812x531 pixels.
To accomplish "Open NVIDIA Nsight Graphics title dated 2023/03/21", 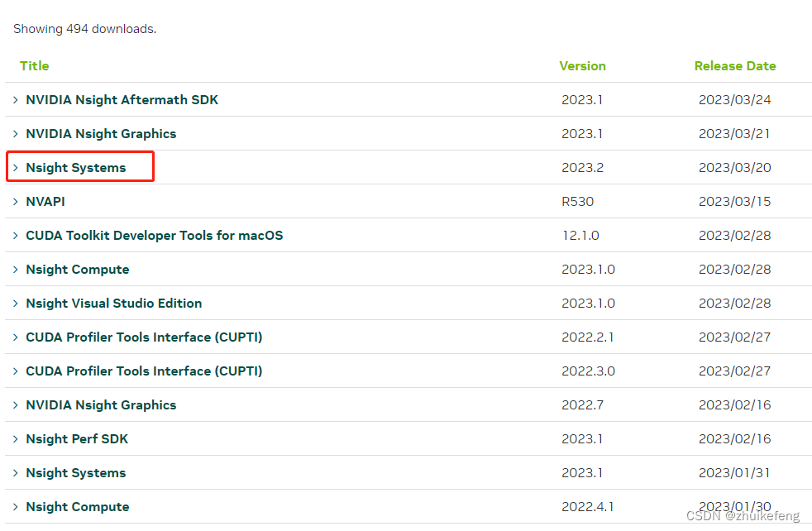I will click(x=101, y=134).
